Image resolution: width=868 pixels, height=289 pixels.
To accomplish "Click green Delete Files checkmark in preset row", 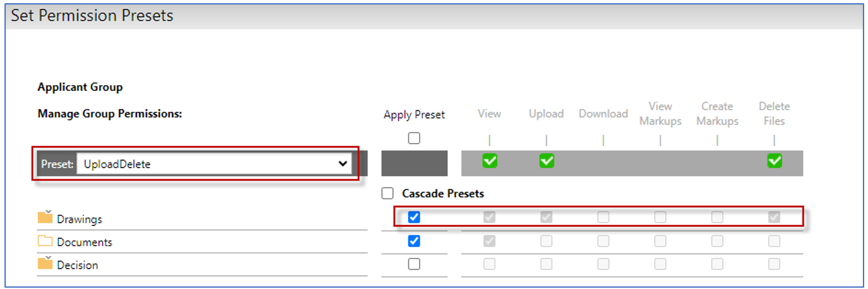I will click(x=774, y=161).
